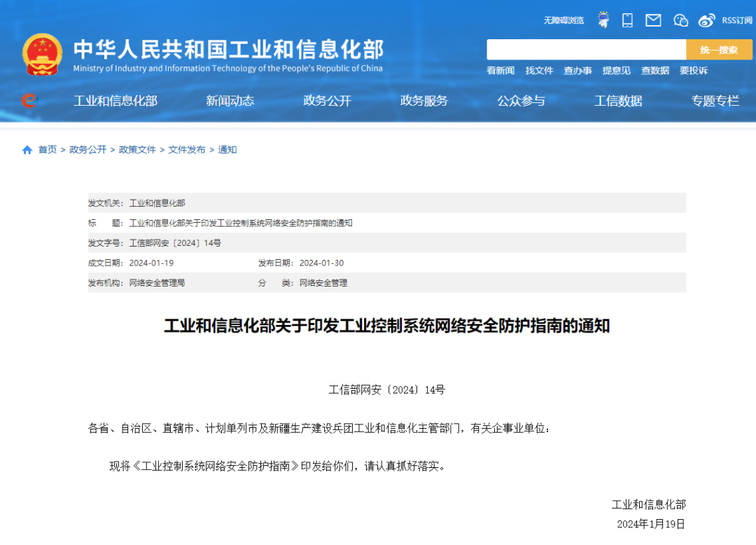Click 发布机构 value 网络安全管理局
Image resolution: width=756 pixels, height=545 pixels.
click(157, 282)
